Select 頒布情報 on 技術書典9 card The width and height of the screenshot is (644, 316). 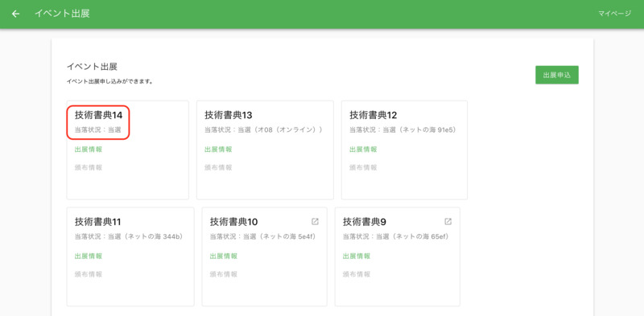click(357, 274)
